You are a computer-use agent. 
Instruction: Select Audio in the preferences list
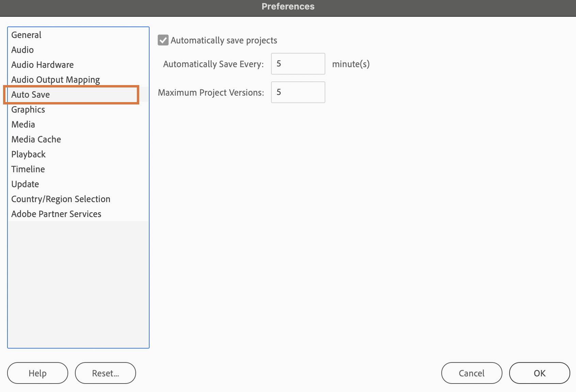(22, 50)
